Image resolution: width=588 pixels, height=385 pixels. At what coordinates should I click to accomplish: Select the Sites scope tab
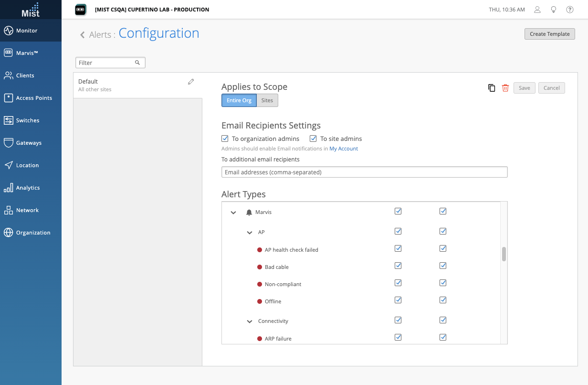267,100
